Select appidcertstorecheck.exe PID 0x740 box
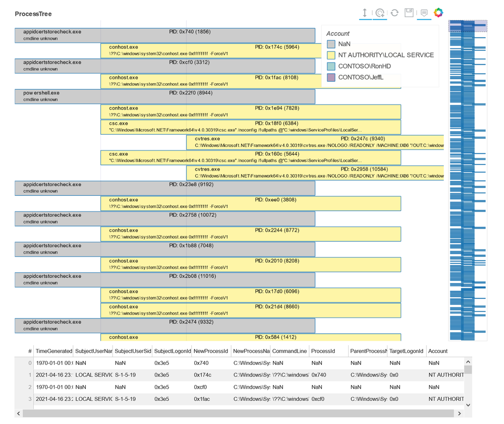This screenshot has width=504, height=424. tap(165, 35)
